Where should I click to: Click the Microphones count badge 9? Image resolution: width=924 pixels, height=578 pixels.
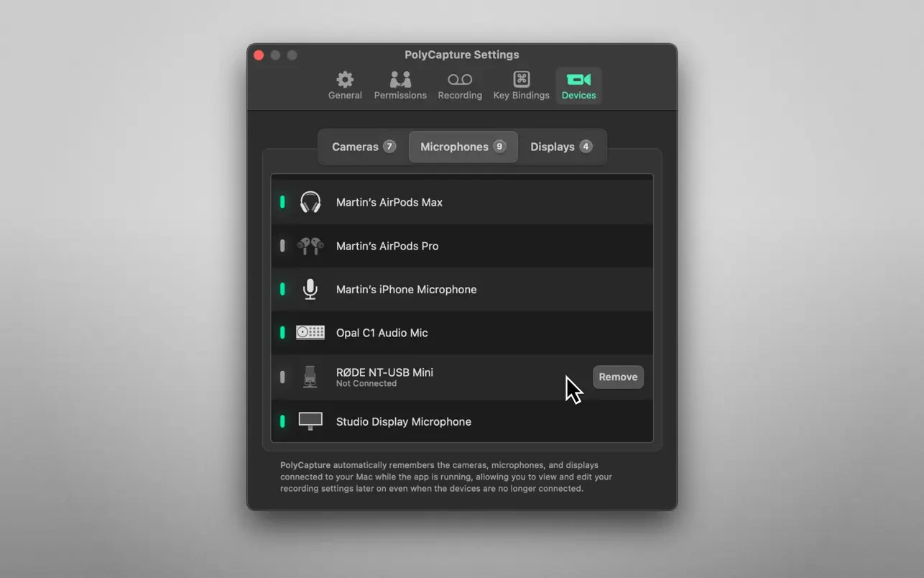pyautogui.click(x=499, y=147)
